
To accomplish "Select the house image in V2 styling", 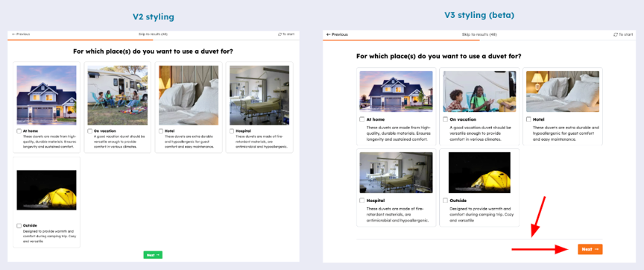I will pyautogui.click(x=46, y=95).
